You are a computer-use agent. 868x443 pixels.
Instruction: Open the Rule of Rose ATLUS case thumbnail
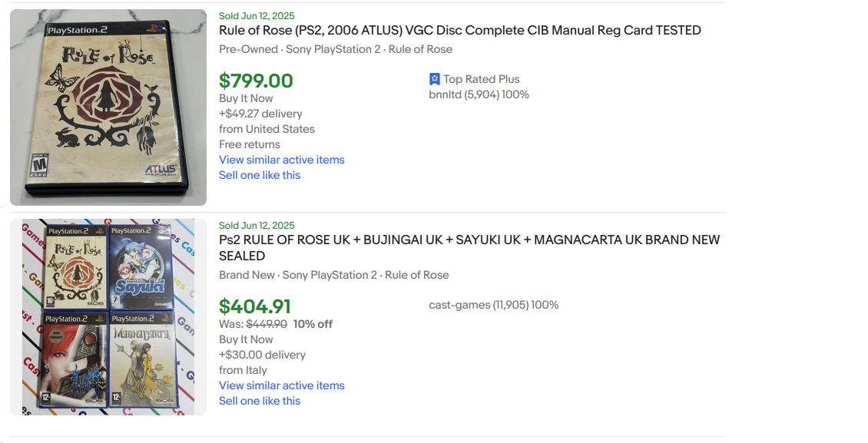pos(108,107)
